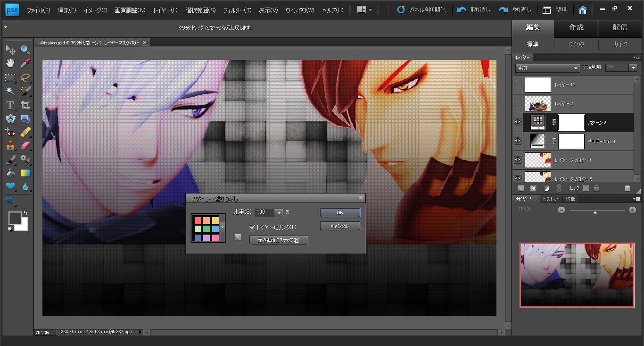
Task: Hide the レイヤー 5 のコピー 5 layer
Action: coord(518,177)
